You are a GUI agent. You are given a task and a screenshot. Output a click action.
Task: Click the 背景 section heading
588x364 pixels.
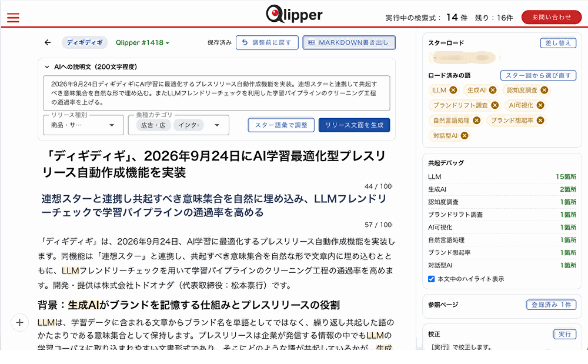[189, 305]
